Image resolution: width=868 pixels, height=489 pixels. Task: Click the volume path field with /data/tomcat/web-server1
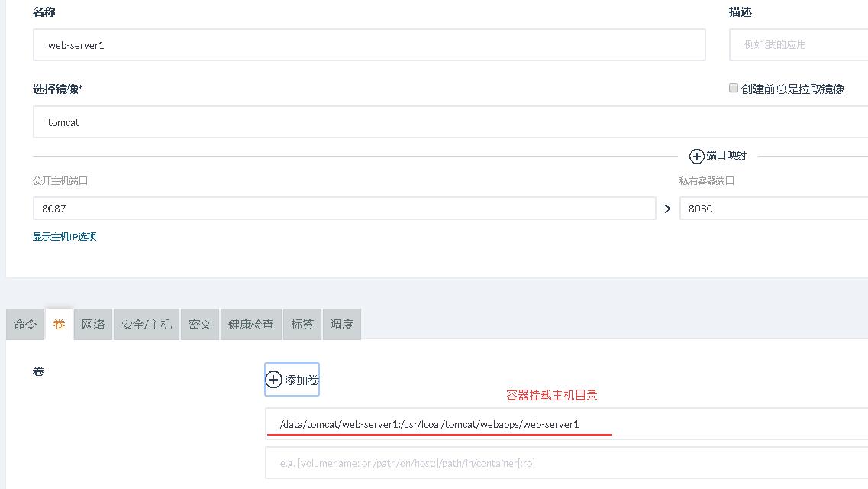click(x=567, y=424)
